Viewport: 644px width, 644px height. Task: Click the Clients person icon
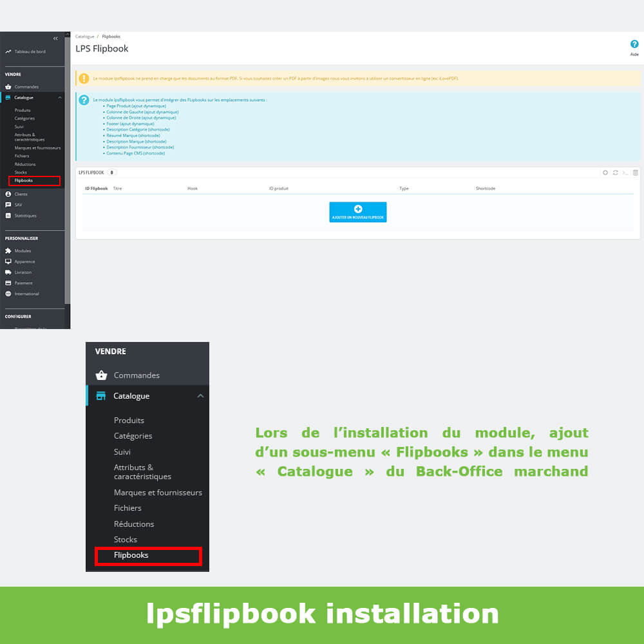pyautogui.click(x=8, y=194)
